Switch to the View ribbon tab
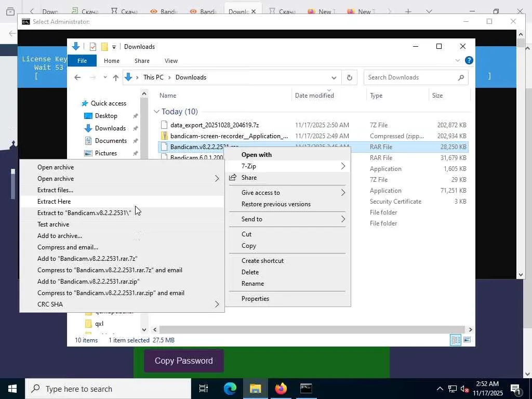 coord(171,61)
